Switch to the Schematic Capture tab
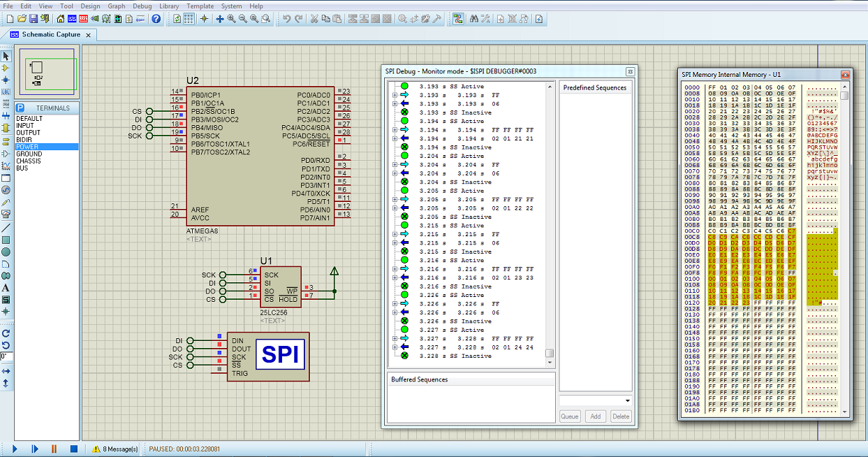 point(50,34)
